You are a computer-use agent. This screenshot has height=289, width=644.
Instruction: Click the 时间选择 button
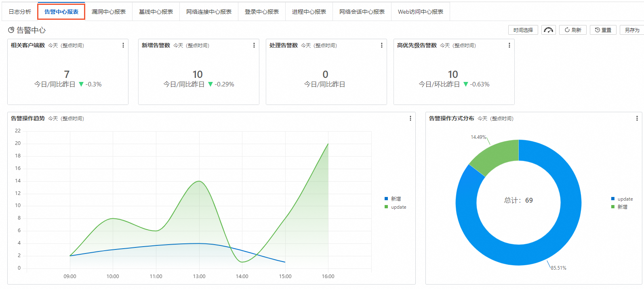pos(523,30)
